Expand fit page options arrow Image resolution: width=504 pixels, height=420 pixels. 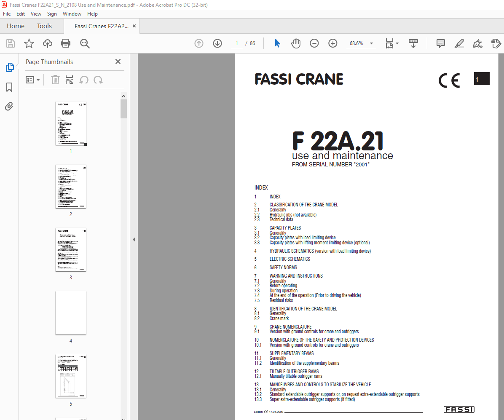coord(397,43)
